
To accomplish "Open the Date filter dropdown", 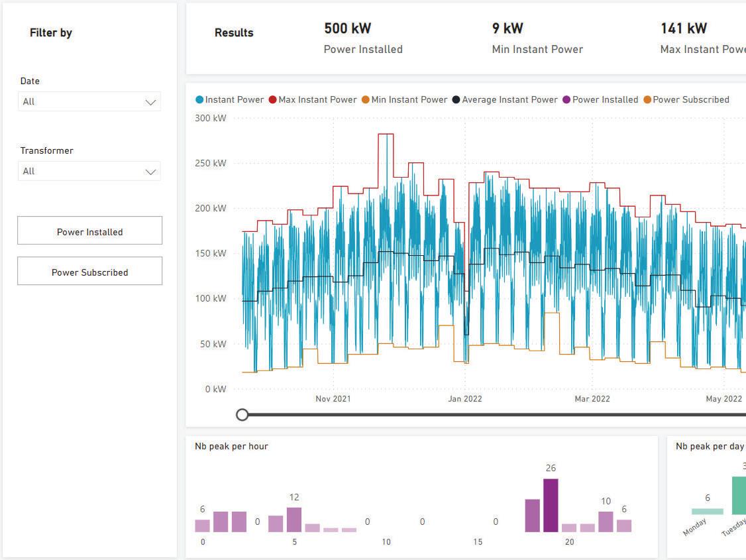I will [89, 101].
